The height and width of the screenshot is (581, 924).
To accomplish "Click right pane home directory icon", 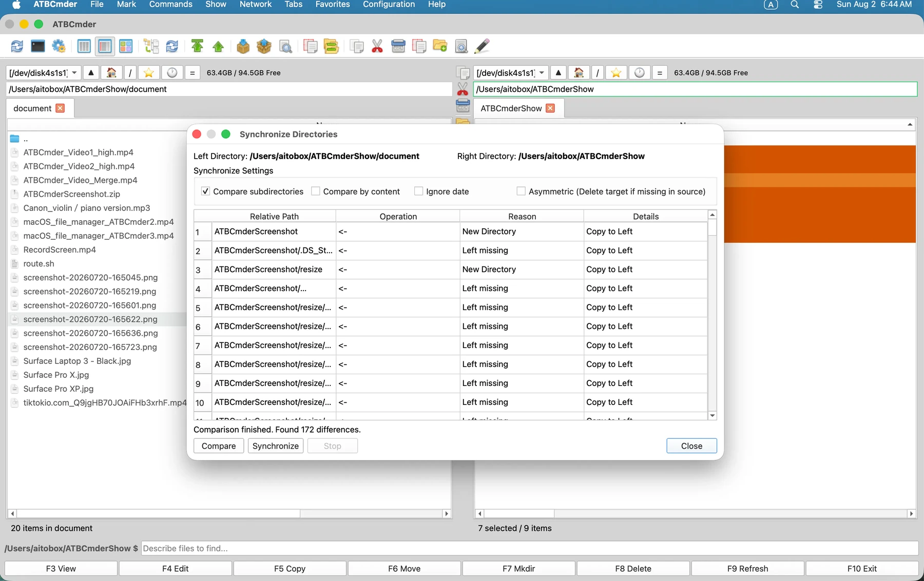I will coord(579,73).
